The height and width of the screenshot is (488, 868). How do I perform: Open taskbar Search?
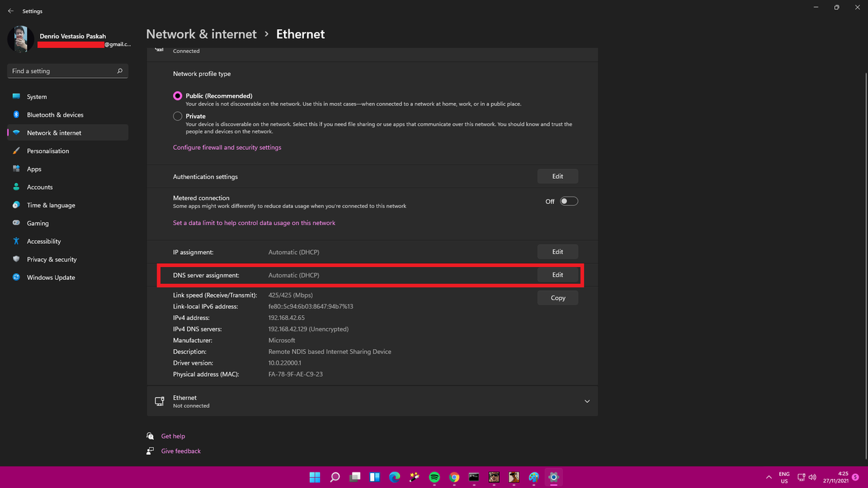point(335,477)
